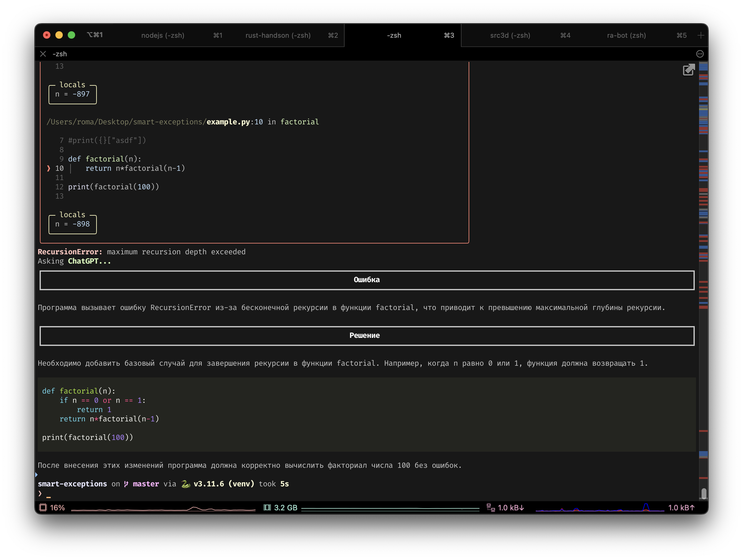The image size is (743, 560).
Task: Click the blue command mark triangle
Action: (36, 475)
